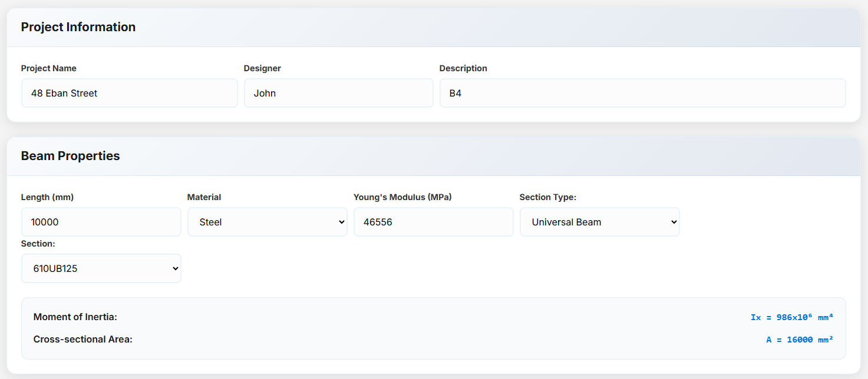Click the Project Information heading

[78, 27]
